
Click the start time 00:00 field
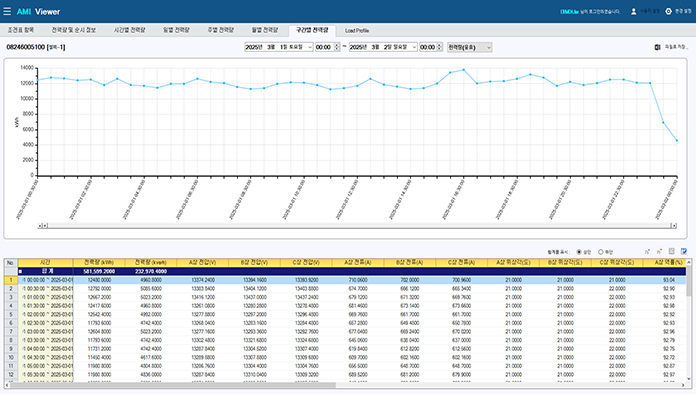pyautogui.click(x=324, y=47)
